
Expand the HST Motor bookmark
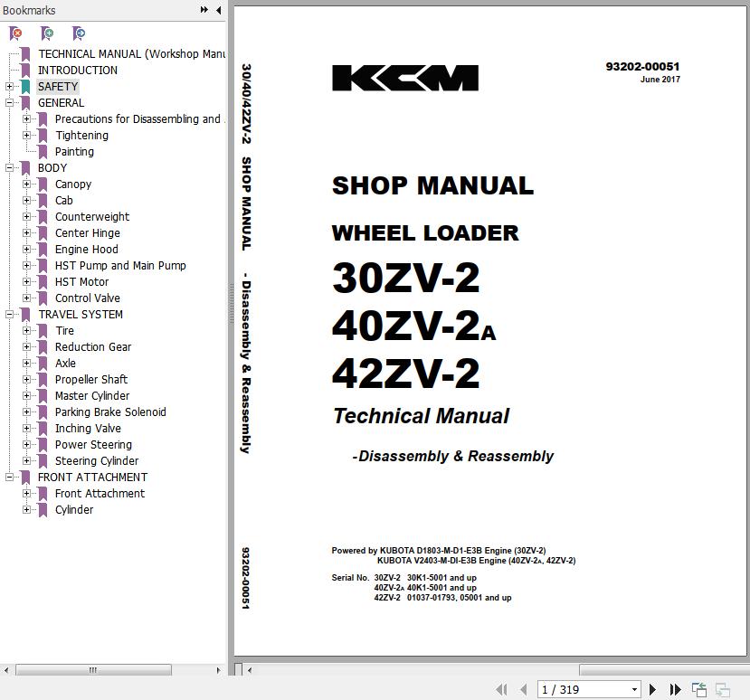click(27, 281)
